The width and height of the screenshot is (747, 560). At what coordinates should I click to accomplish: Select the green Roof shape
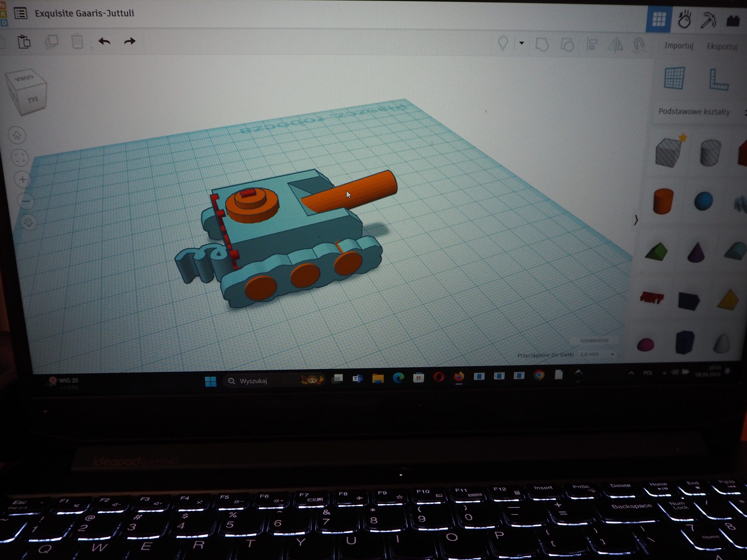656,251
